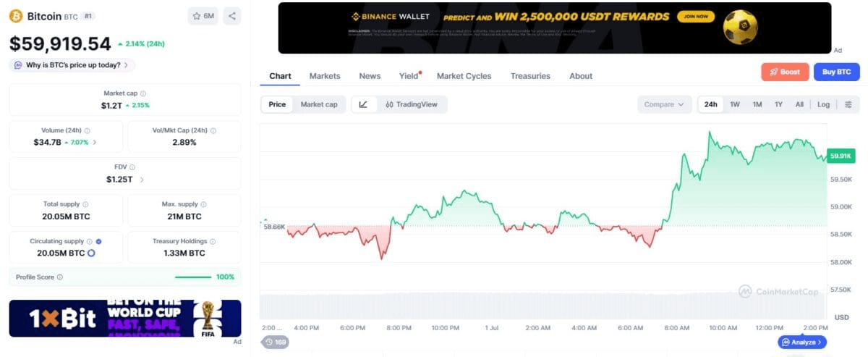Expand Volume (24h) details chevron

[x=94, y=142]
